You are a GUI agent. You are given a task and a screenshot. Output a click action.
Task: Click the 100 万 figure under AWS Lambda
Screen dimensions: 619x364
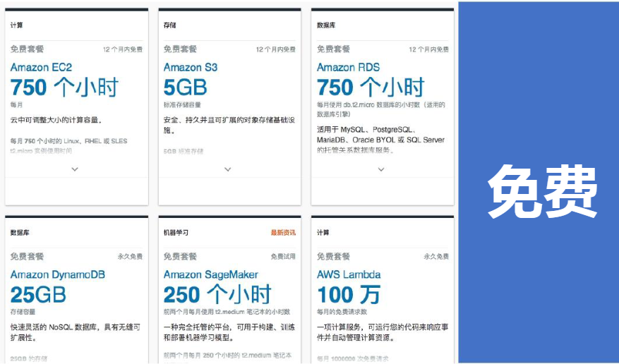pos(349,295)
